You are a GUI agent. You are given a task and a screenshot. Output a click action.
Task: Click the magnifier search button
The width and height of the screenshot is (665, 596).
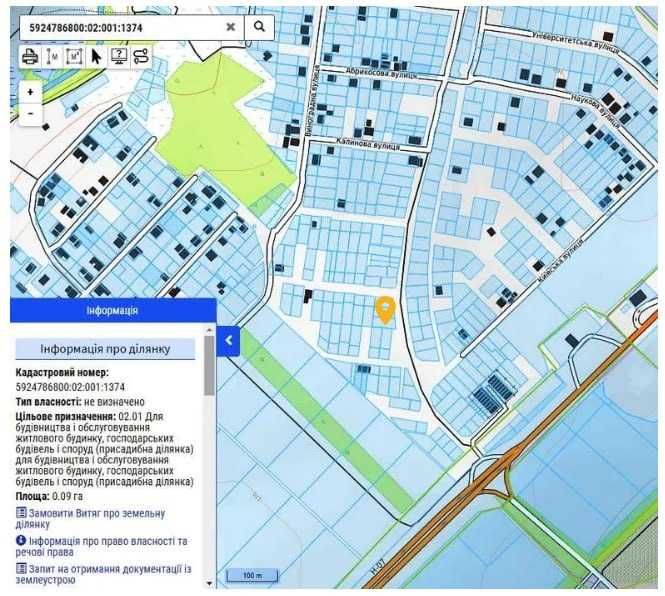click(x=260, y=27)
